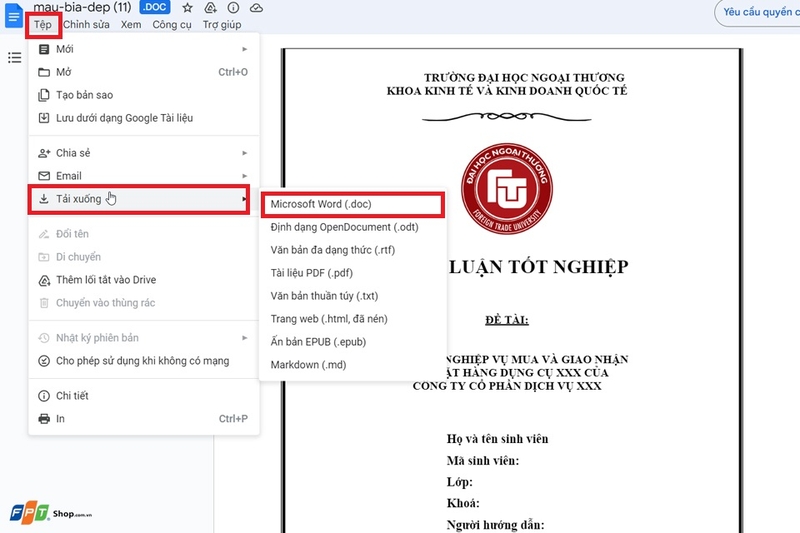This screenshot has width=800, height=533.
Task: Open the Xem menu
Action: coord(131,24)
